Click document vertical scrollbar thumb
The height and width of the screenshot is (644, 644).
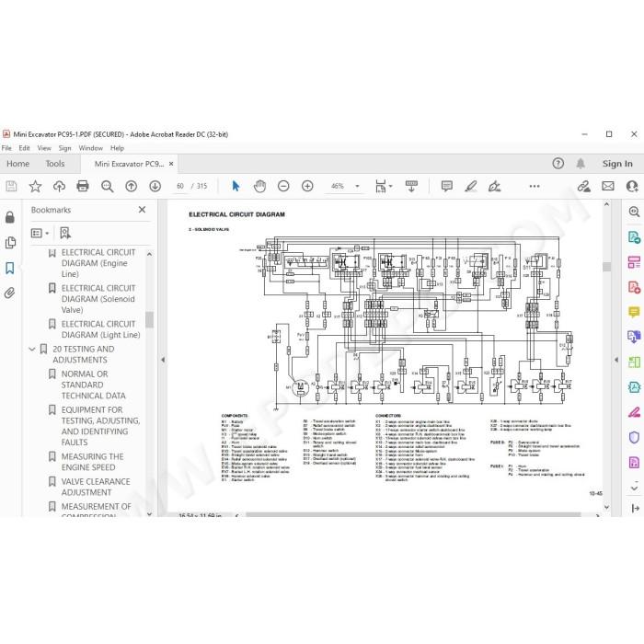(x=606, y=267)
